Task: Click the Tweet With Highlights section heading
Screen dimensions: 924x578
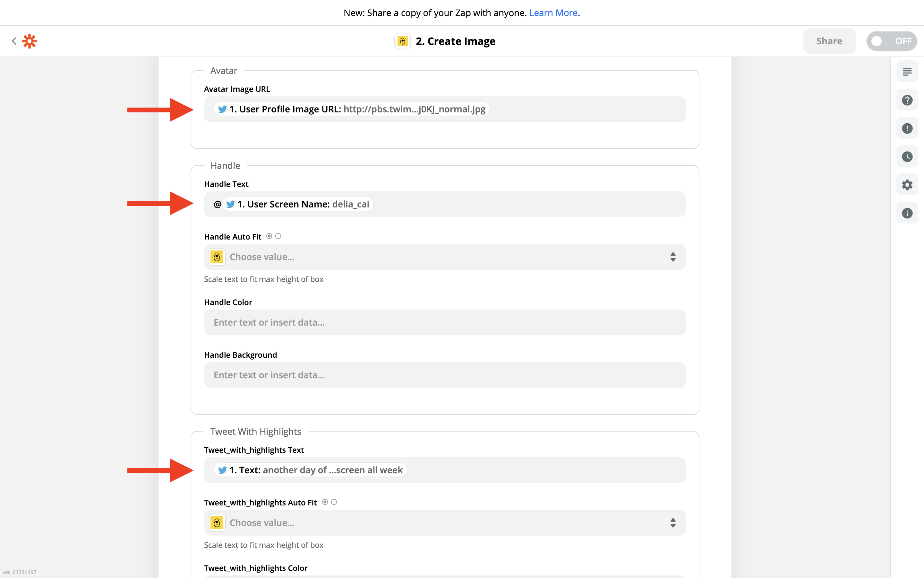Action: (256, 432)
